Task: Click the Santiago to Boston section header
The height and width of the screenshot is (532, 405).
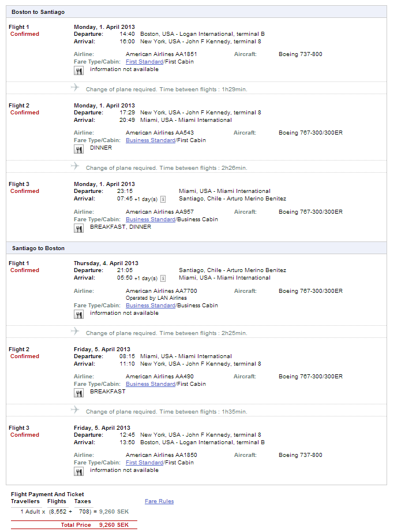Action: 38,248
